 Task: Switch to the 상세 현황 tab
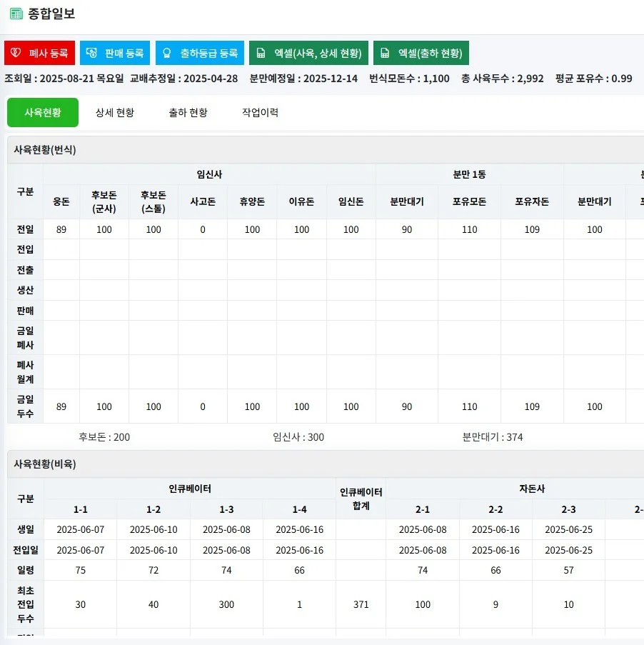[x=114, y=112]
